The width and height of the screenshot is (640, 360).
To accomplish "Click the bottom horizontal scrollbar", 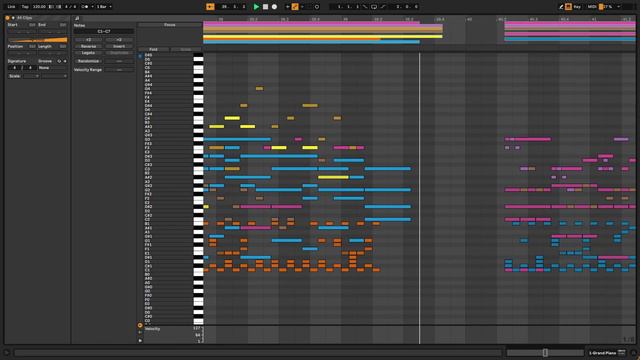I will coord(257,353).
